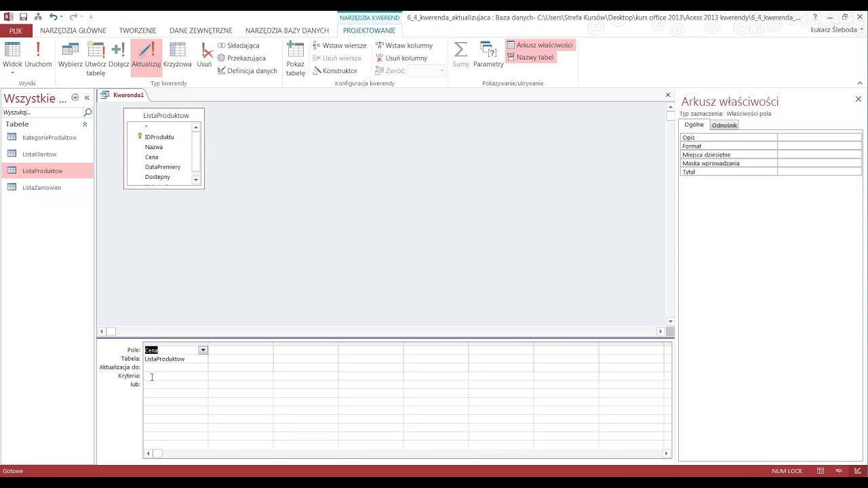Click Wstaw kolumny

(x=404, y=45)
